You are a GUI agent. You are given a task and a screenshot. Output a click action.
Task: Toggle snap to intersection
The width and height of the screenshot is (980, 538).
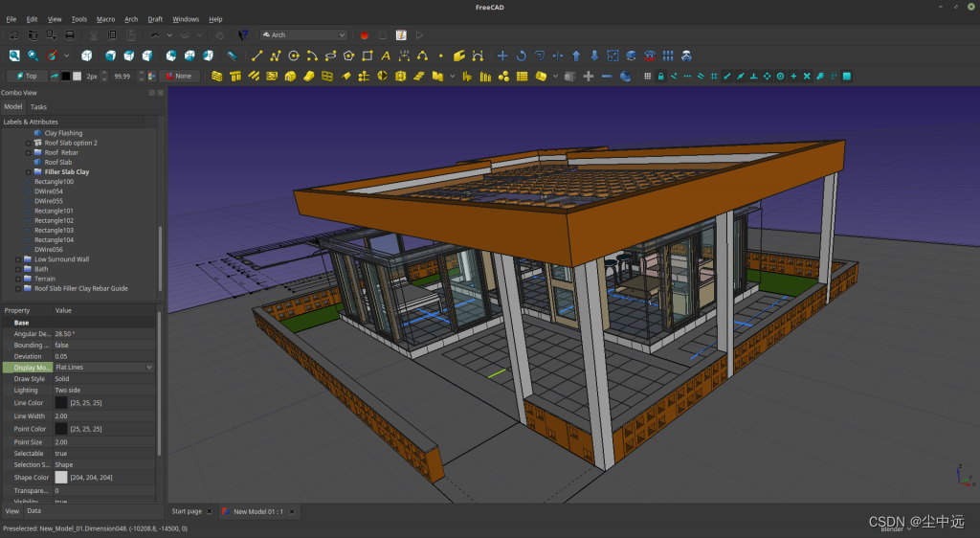coord(807,77)
